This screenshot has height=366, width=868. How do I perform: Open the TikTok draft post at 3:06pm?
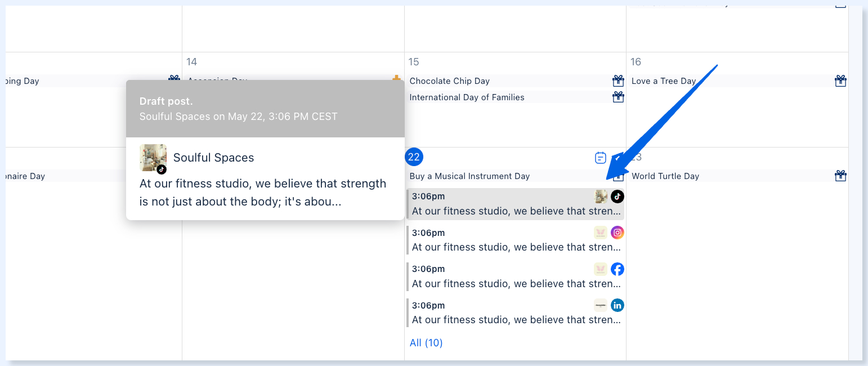coord(516,204)
